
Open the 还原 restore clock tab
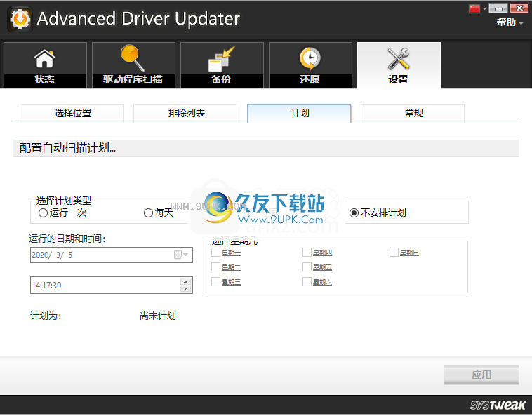coord(310,65)
